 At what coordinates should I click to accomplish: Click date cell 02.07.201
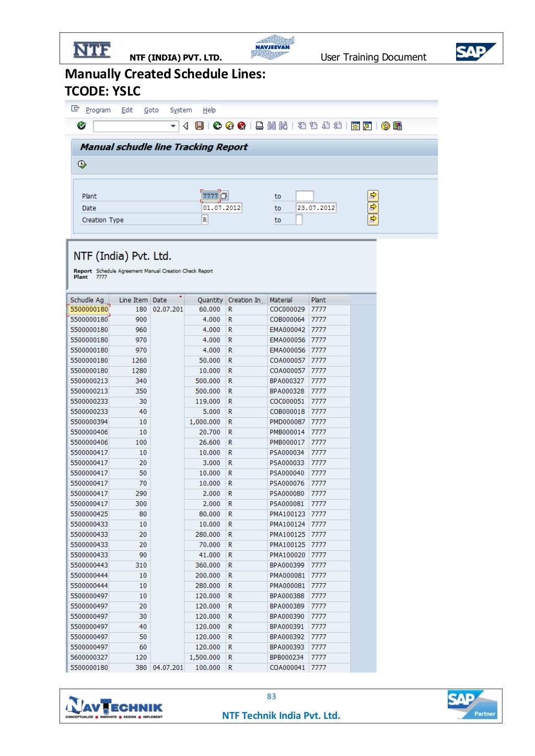(168, 309)
